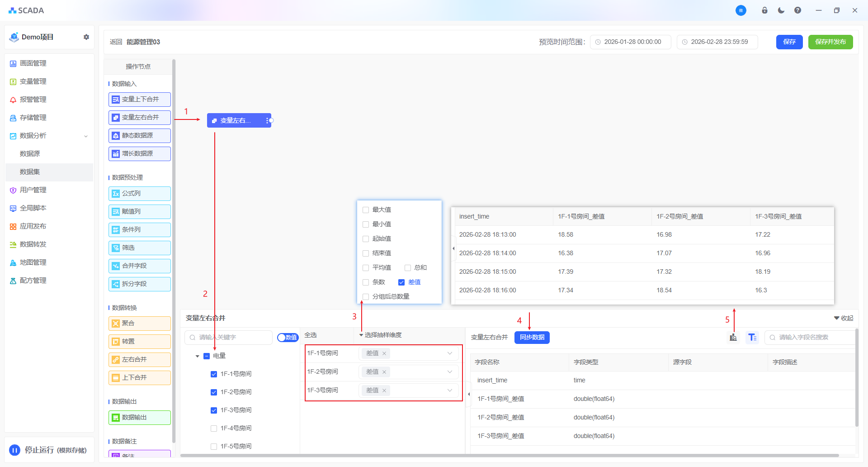Collapse the panel with 收起
This screenshot has height=467, width=868.
click(844, 318)
